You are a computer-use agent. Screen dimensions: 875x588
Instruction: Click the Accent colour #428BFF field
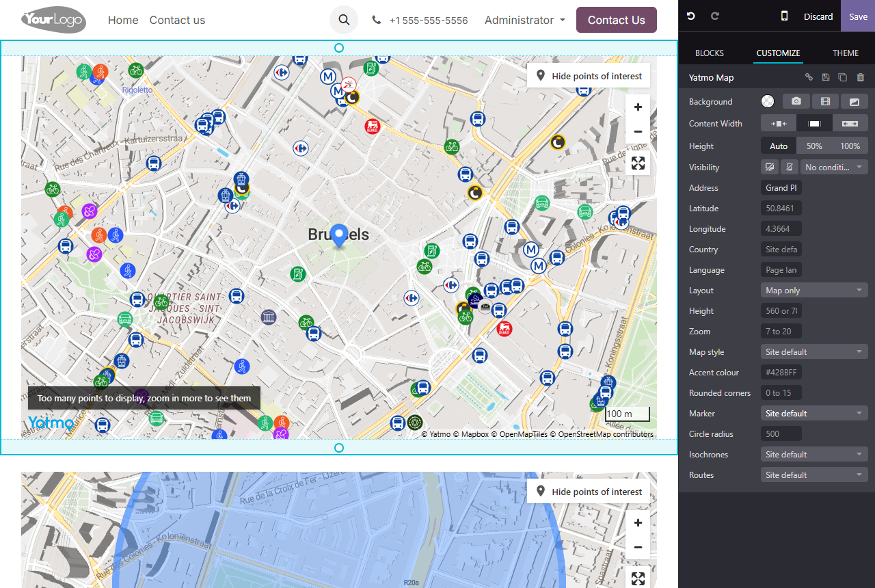(781, 372)
